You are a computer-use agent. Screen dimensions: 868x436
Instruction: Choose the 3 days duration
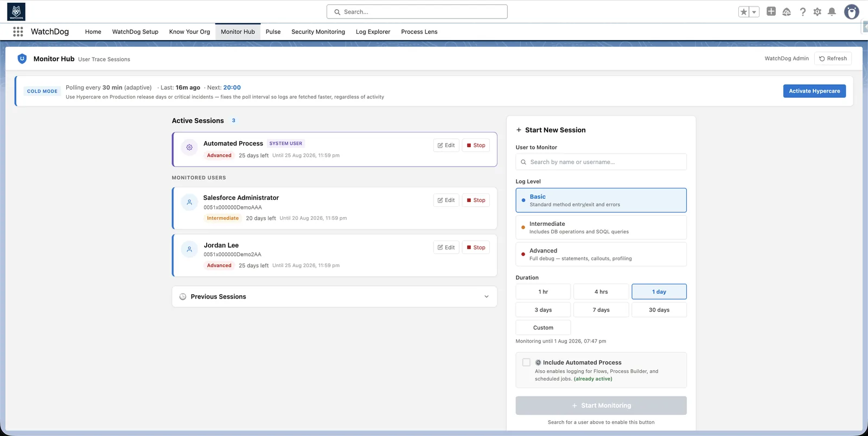[543, 309]
